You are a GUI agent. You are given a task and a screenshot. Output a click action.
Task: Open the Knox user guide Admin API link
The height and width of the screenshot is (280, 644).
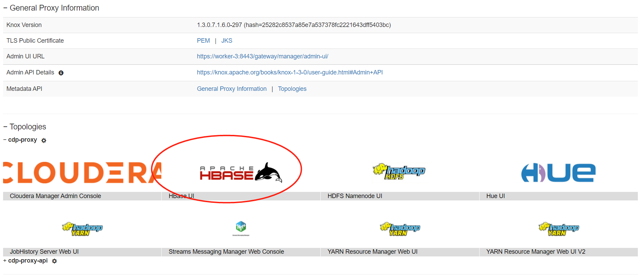290,72
